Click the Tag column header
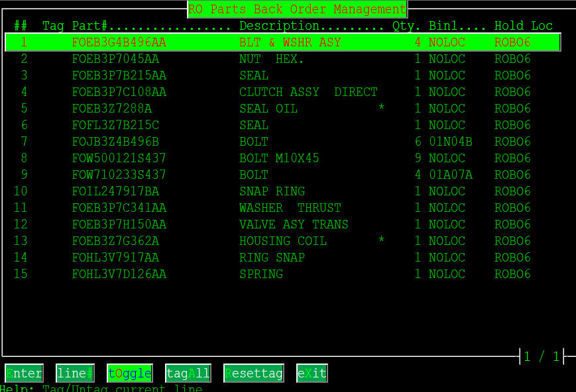The height and width of the screenshot is (392, 576). tap(53, 26)
